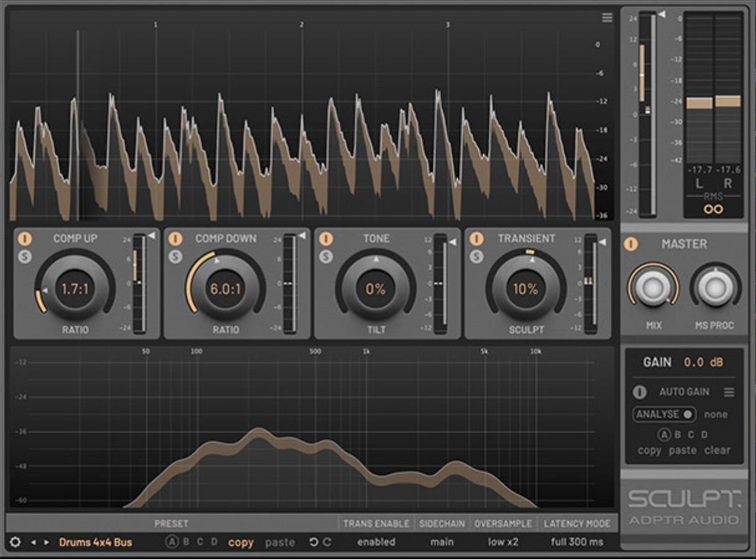Solo the COMP DOWN module
This screenshot has height=559, width=756.
coord(176,256)
